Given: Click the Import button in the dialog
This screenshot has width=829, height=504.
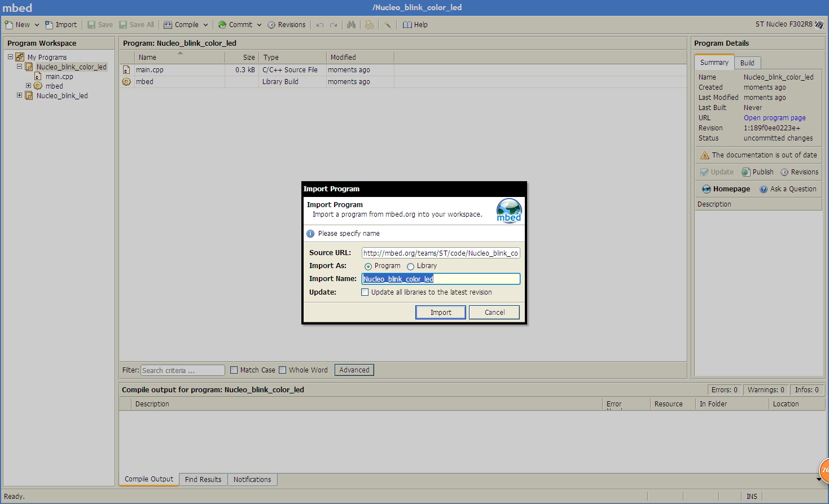Looking at the screenshot, I should point(441,313).
